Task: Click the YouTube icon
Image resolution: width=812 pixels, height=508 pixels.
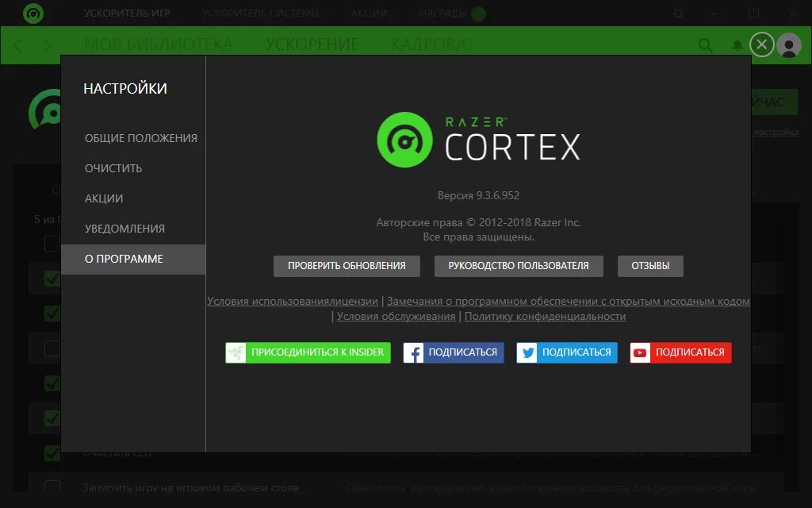Action: [640, 352]
